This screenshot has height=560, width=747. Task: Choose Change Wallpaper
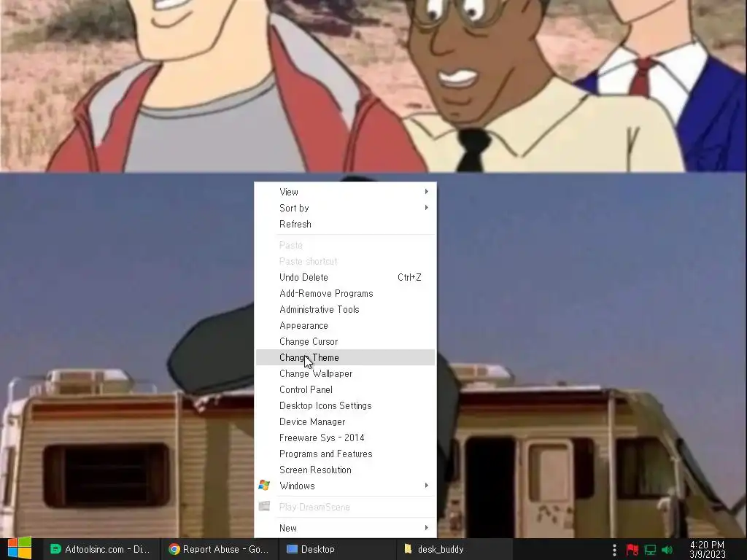click(345, 374)
